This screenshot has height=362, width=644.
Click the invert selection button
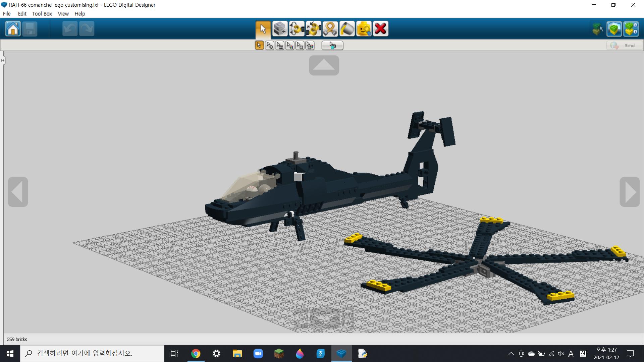click(x=332, y=45)
